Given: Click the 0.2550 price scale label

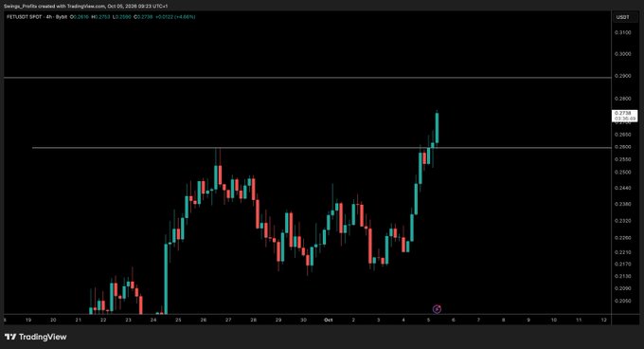Looking at the screenshot, I should point(622,159).
